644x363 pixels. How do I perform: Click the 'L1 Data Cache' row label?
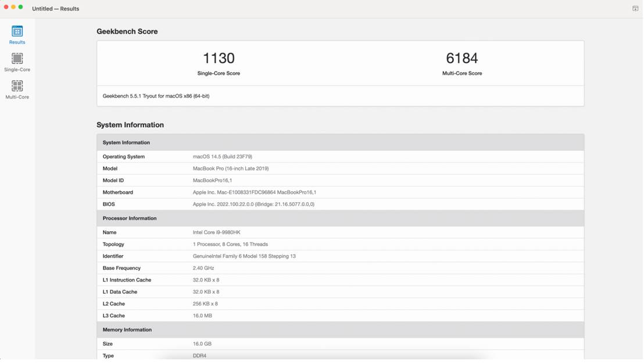(120, 292)
